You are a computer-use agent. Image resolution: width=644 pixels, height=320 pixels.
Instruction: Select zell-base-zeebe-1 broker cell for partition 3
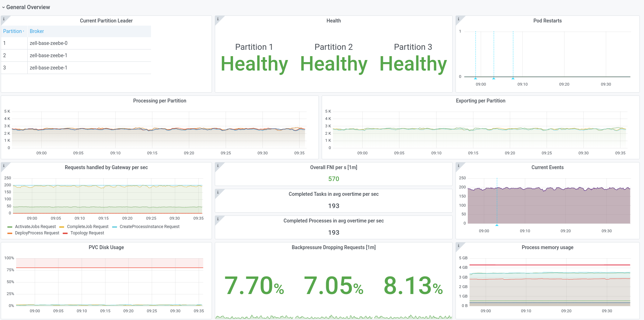(89, 68)
